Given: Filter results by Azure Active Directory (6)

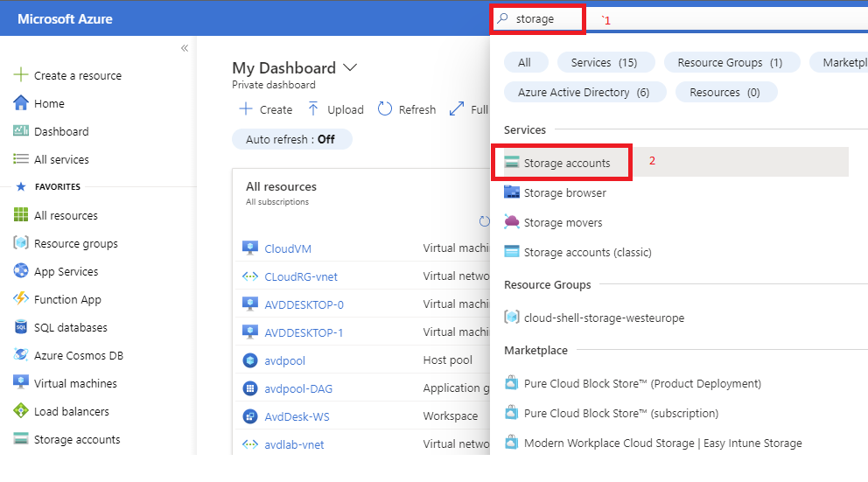Looking at the screenshot, I should (x=584, y=92).
